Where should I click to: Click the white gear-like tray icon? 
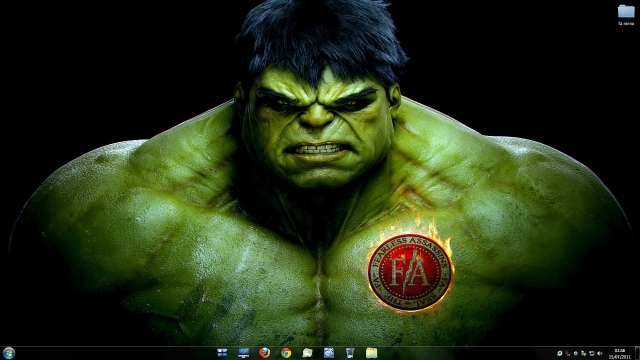pos(576,353)
